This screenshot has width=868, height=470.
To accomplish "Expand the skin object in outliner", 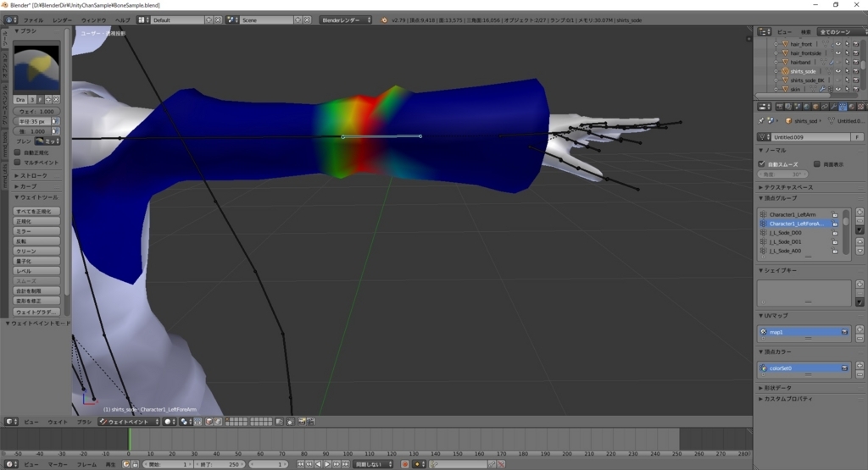I will 776,89.
